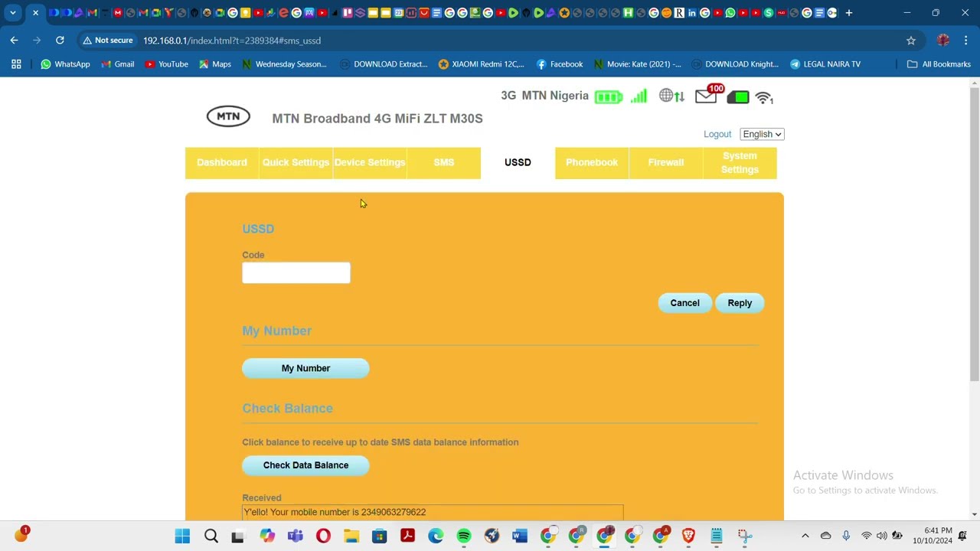Open the Chrome apps grid icon
This screenshot has height=551, width=980.
[16, 64]
